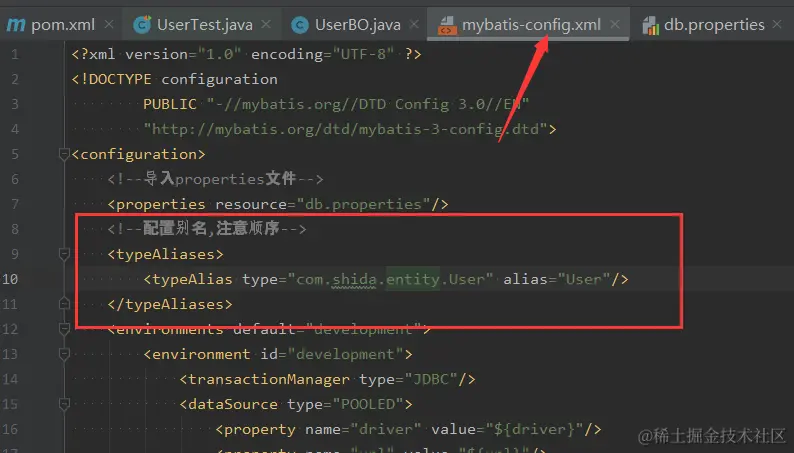Click the dataSource type POOLED text

coord(296,404)
